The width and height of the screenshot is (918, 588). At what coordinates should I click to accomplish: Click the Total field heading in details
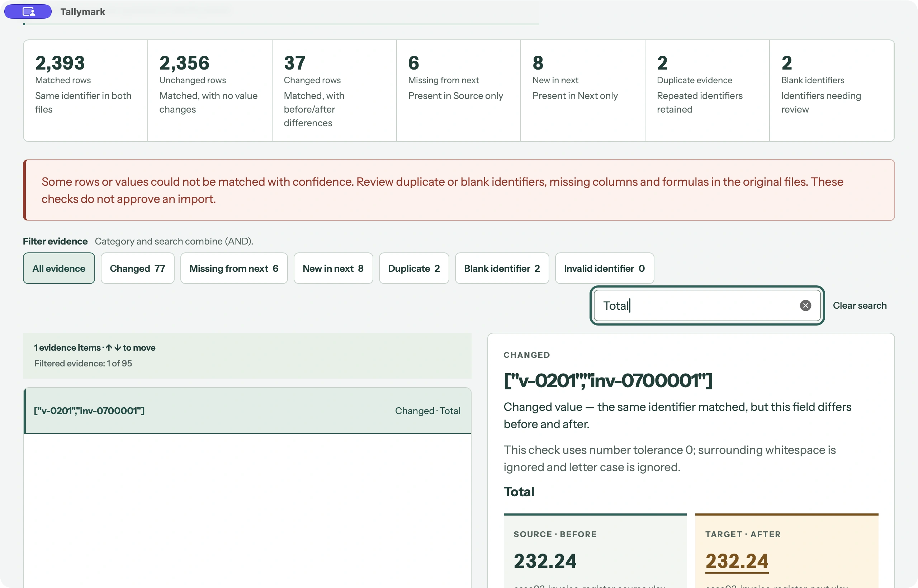(x=519, y=492)
